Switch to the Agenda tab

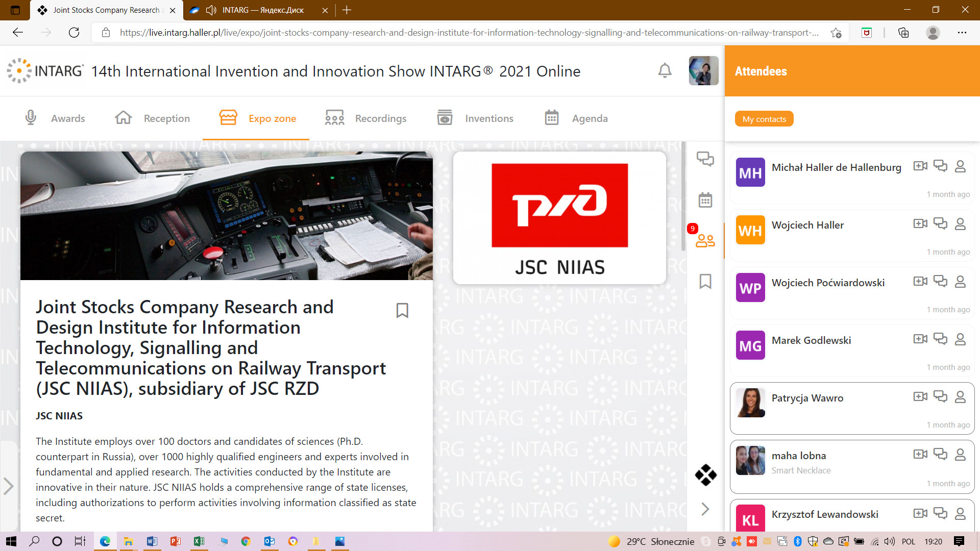point(576,118)
